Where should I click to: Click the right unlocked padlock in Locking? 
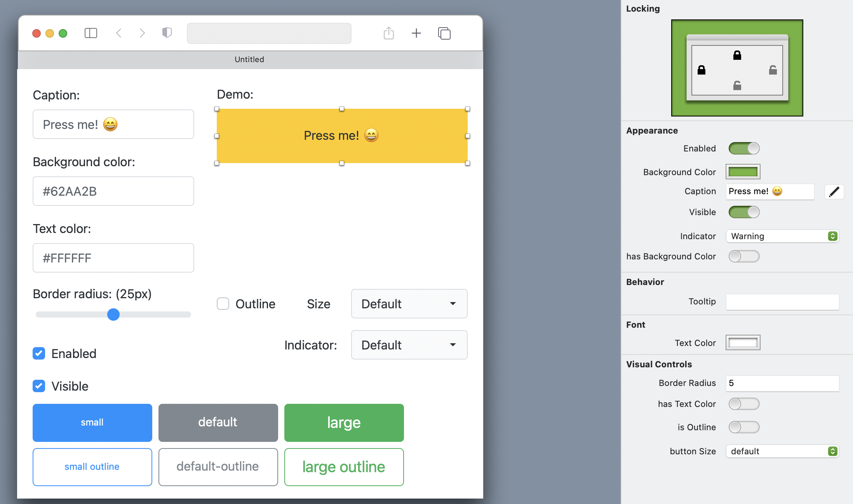coord(773,70)
